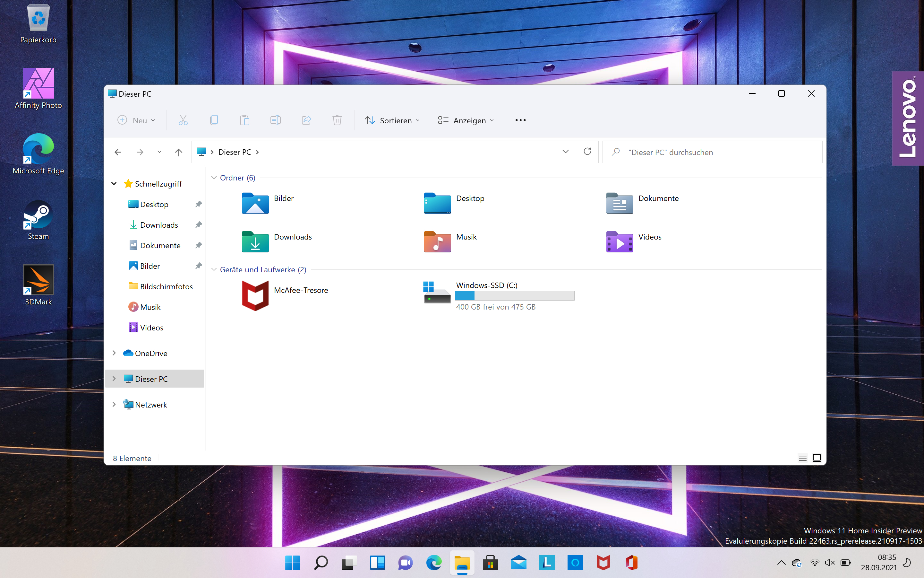Select the McAfee-Tresore item

tap(285, 295)
